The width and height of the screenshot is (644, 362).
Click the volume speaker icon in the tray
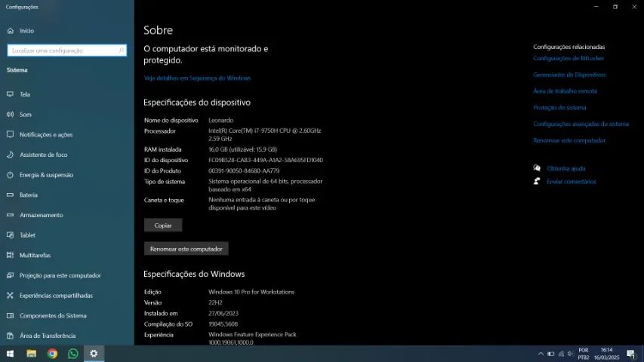571,354
